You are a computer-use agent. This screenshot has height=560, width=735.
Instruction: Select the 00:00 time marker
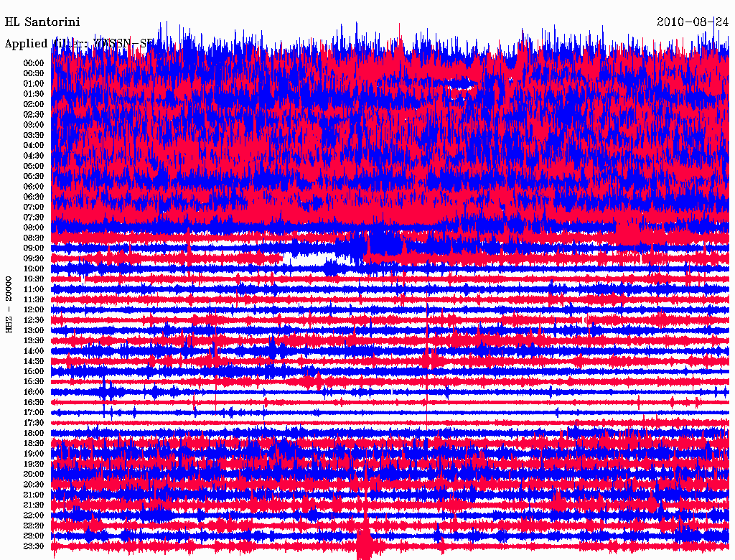34,63
